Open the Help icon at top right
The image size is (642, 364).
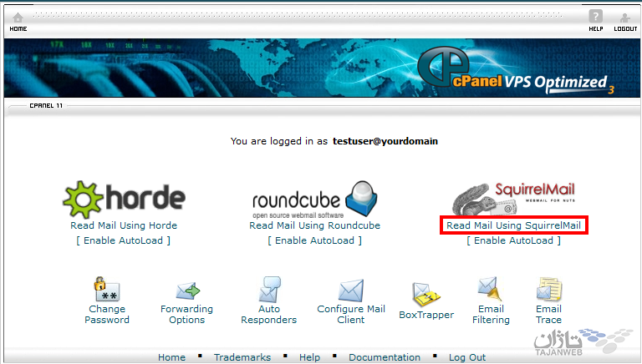pos(595,18)
